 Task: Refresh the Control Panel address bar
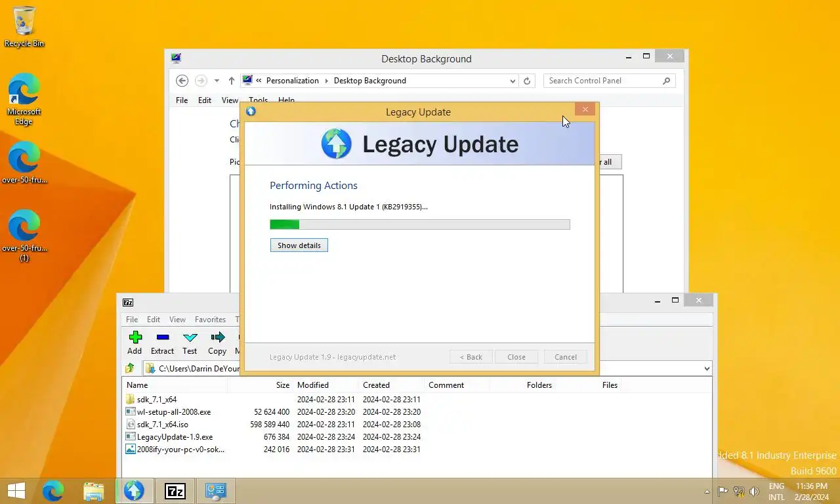(x=526, y=81)
